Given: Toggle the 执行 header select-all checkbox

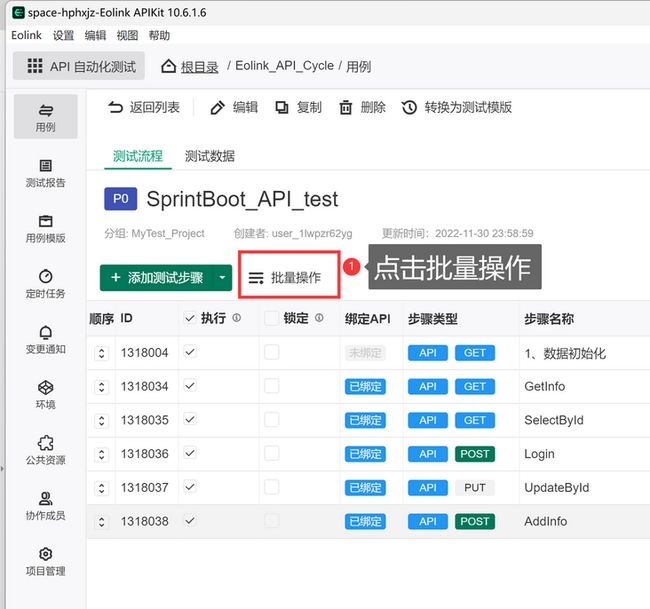Looking at the screenshot, I should 190,318.
